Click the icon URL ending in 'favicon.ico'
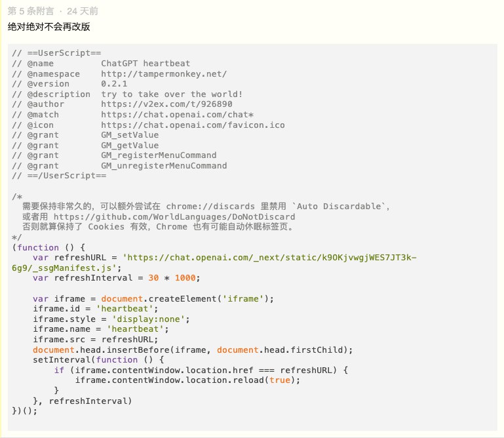504x438 pixels. tap(193, 125)
